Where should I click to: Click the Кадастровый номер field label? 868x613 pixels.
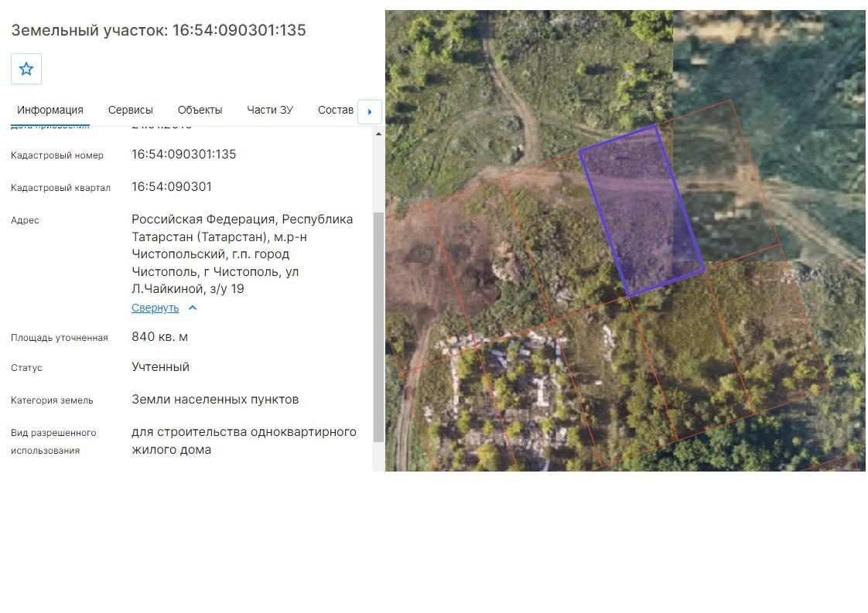click(57, 155)
